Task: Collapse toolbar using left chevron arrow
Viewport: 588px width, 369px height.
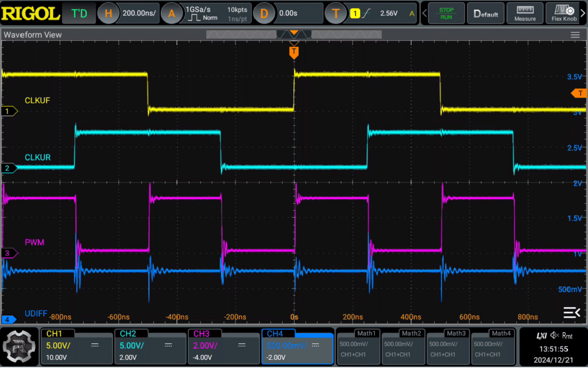Action: click(x=424, y=14)
